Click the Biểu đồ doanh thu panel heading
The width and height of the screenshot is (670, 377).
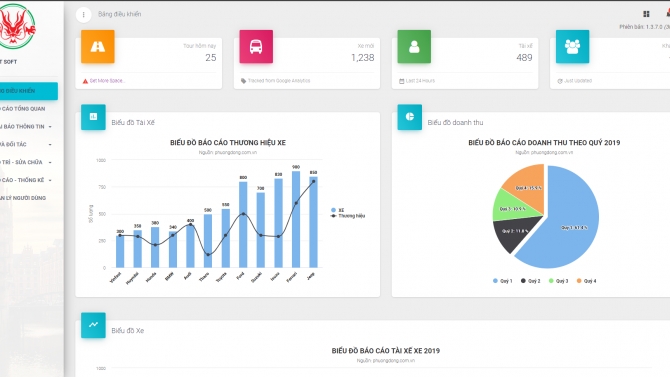(455, 123)
